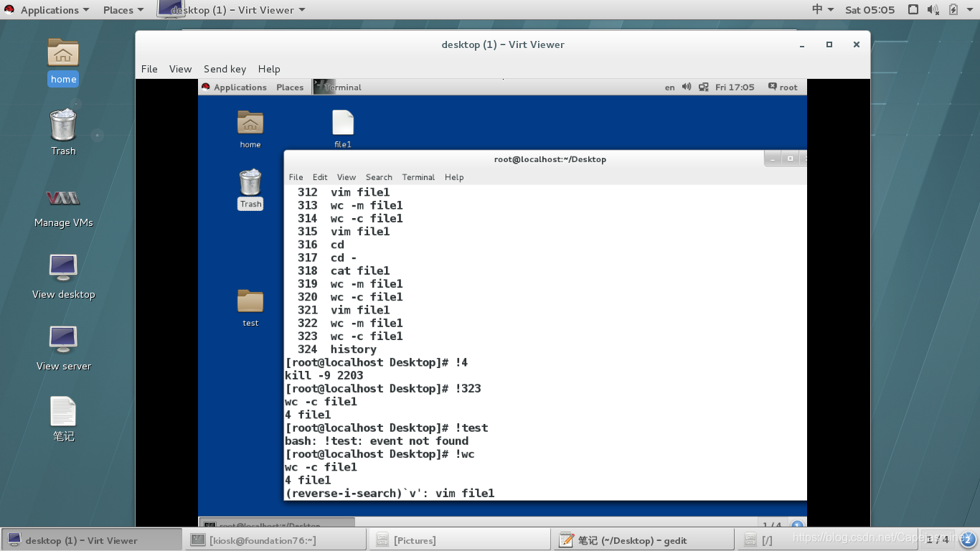Switch to kiosk@foundation76 terminal taskbar button
The height and width of the screenshot is (551, 980).
pyautogui.click(x=276, y=540)
